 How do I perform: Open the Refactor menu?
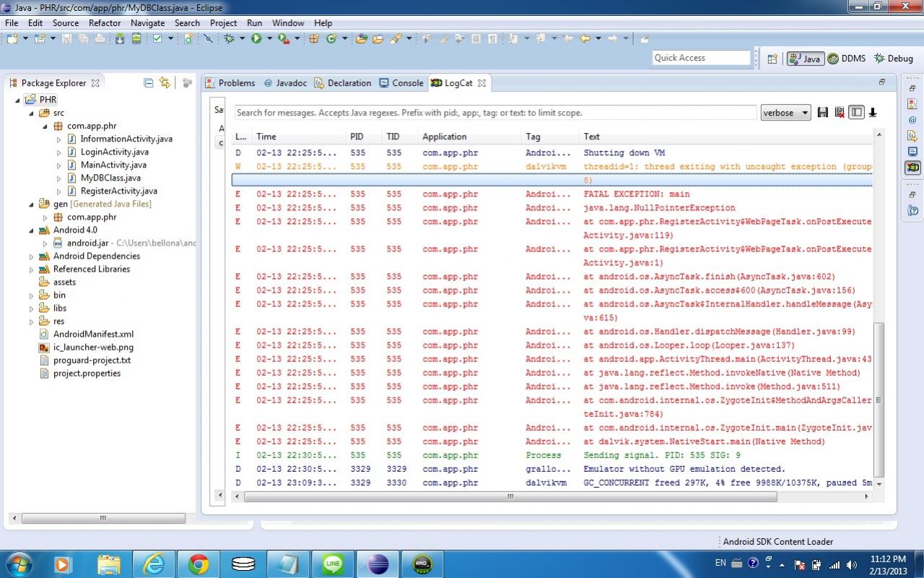click(105, 23)
